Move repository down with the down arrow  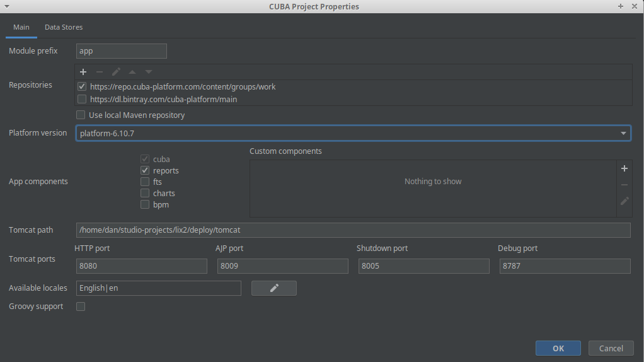coord(149,72)
